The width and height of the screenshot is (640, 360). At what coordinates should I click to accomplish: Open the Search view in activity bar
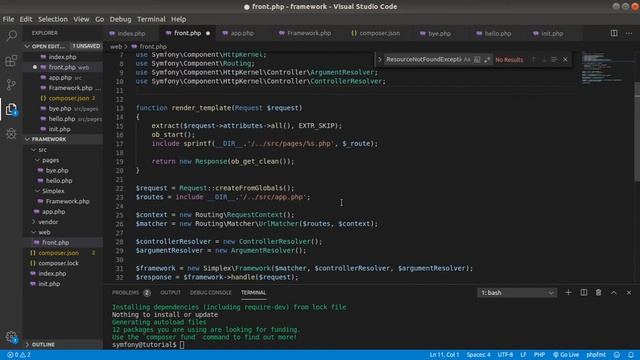pyautogui.click(x=11, y=36)
